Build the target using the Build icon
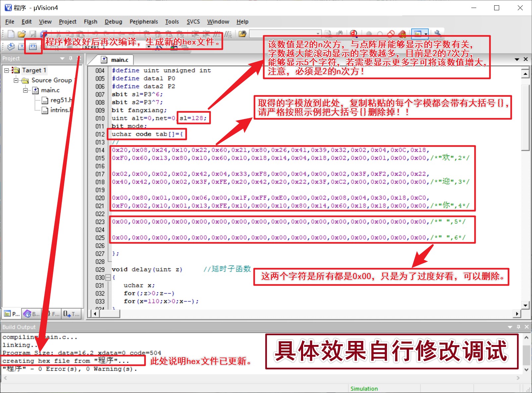532x393 pixels. (x=22, y=46)
